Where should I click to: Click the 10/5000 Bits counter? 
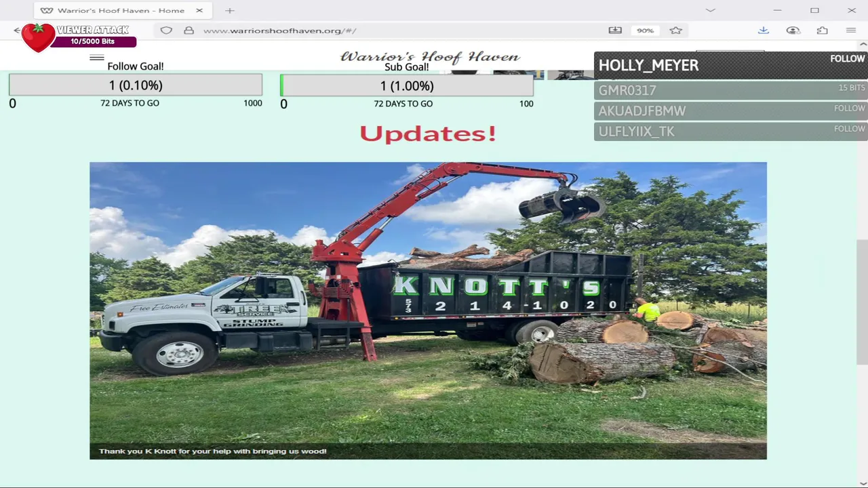tap(93, 41)
